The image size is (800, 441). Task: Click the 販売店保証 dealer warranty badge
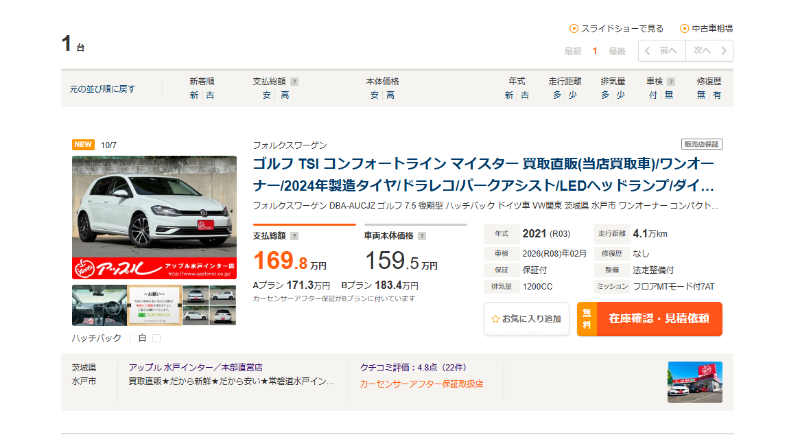point(701,144)
